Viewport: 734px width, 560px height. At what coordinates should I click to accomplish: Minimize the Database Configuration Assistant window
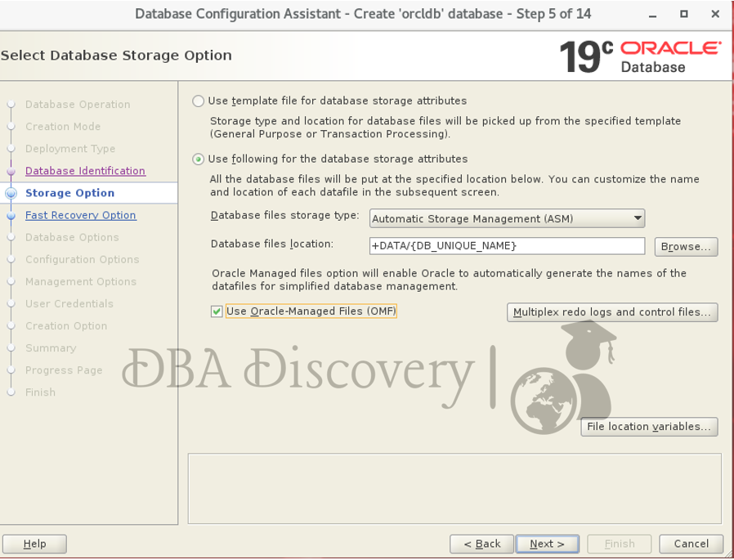(653, 15)
